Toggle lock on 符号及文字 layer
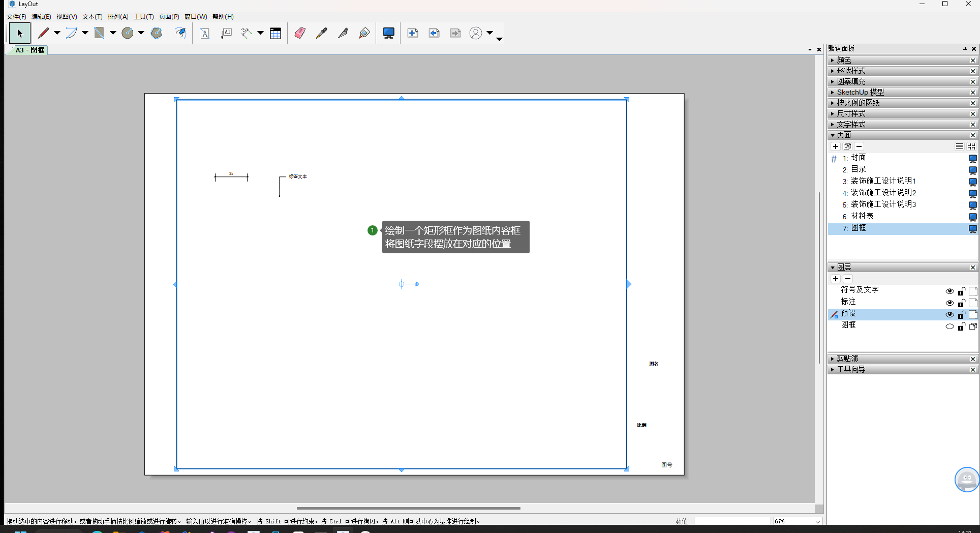980x533 pixels. (x=961, y=291)
